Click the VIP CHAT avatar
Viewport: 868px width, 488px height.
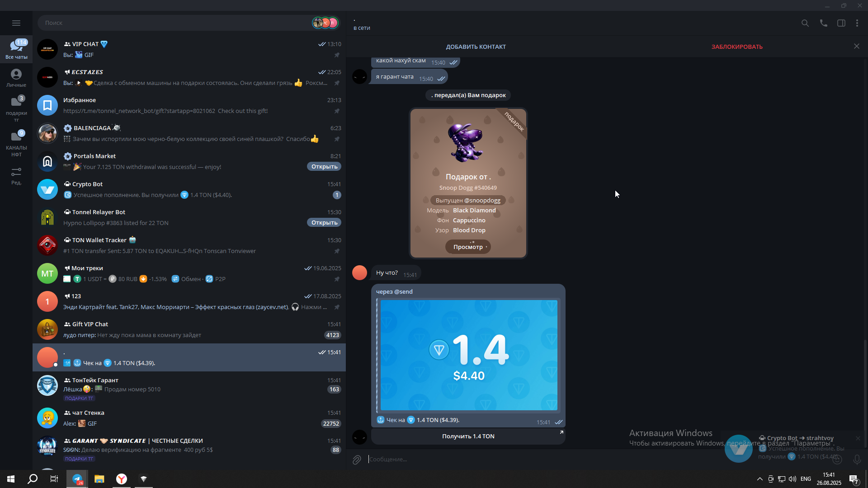coord(47,49)
